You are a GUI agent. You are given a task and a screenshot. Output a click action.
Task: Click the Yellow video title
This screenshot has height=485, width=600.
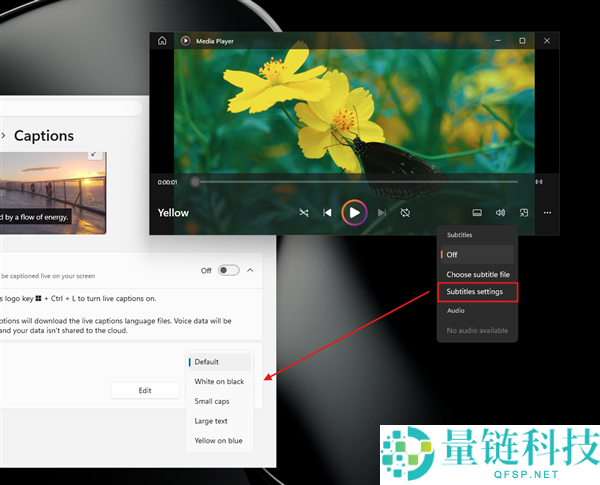click(173, 213)
